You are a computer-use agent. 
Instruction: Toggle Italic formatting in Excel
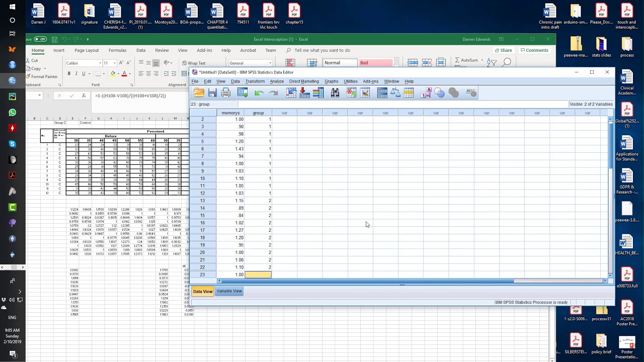(76, 73)
